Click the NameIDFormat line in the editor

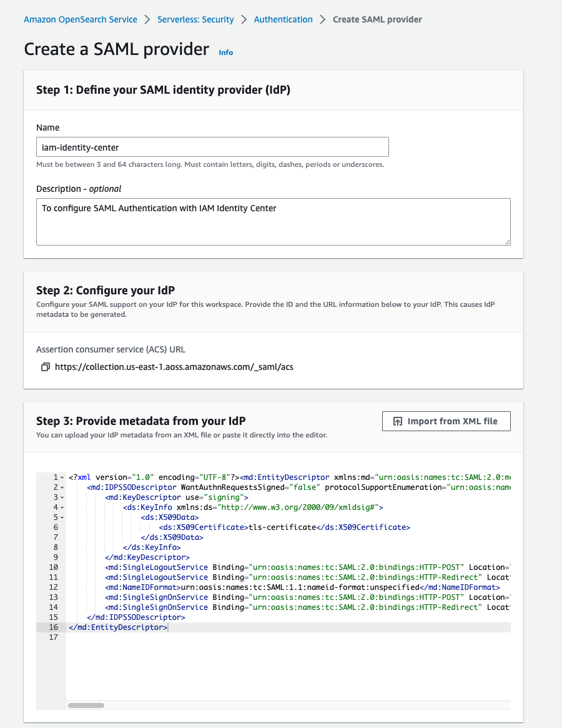300,587
